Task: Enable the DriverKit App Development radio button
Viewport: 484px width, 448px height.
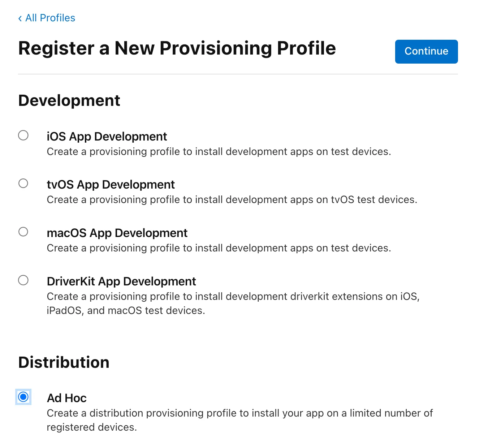Action: (23, 280)
